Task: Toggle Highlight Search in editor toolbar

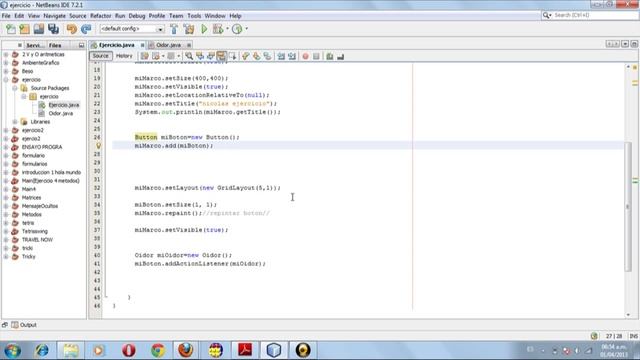Action: tap(221, 56)
